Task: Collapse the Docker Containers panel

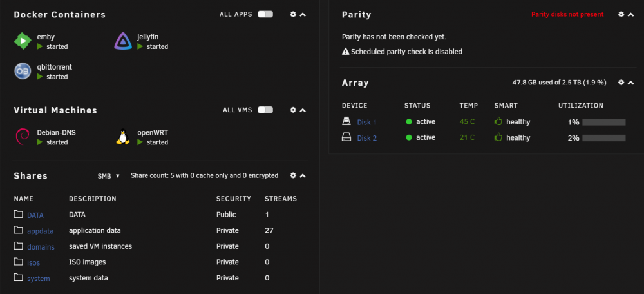Action: tap(303, 14)
